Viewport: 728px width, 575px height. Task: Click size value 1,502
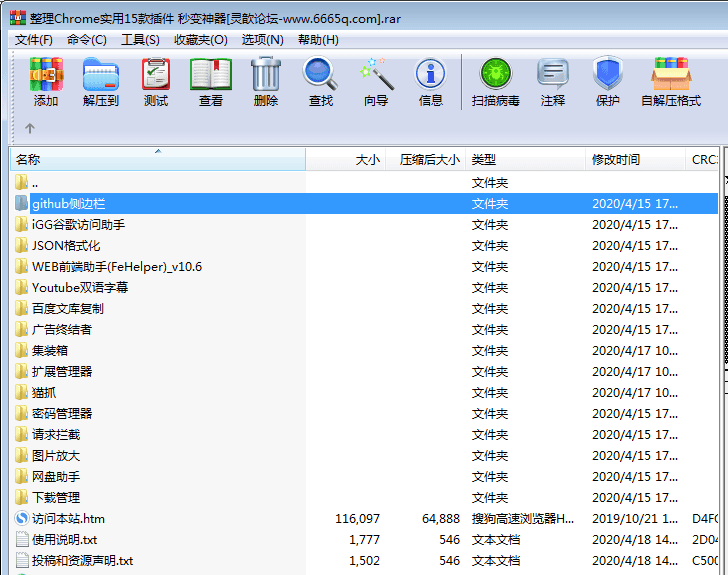[364, 560]
